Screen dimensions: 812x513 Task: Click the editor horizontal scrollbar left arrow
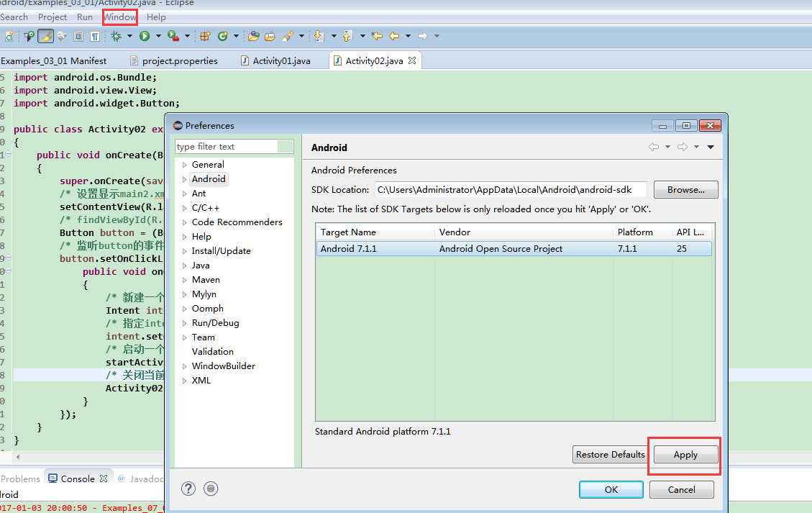18,457
